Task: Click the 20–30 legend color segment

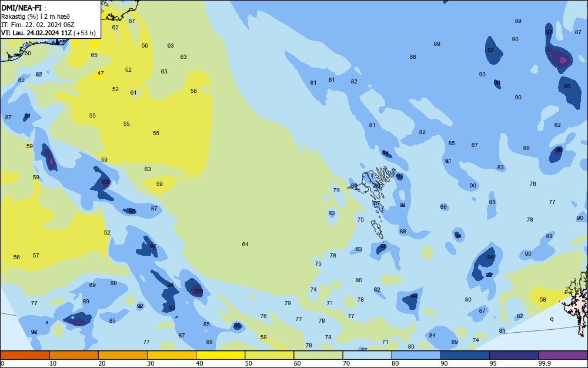Action: pos(123,355)
